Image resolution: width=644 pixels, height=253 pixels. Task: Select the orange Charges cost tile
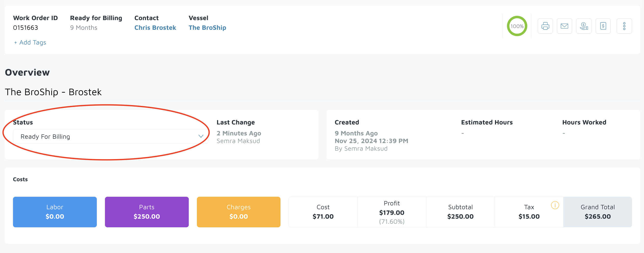[x=238, y=212]
